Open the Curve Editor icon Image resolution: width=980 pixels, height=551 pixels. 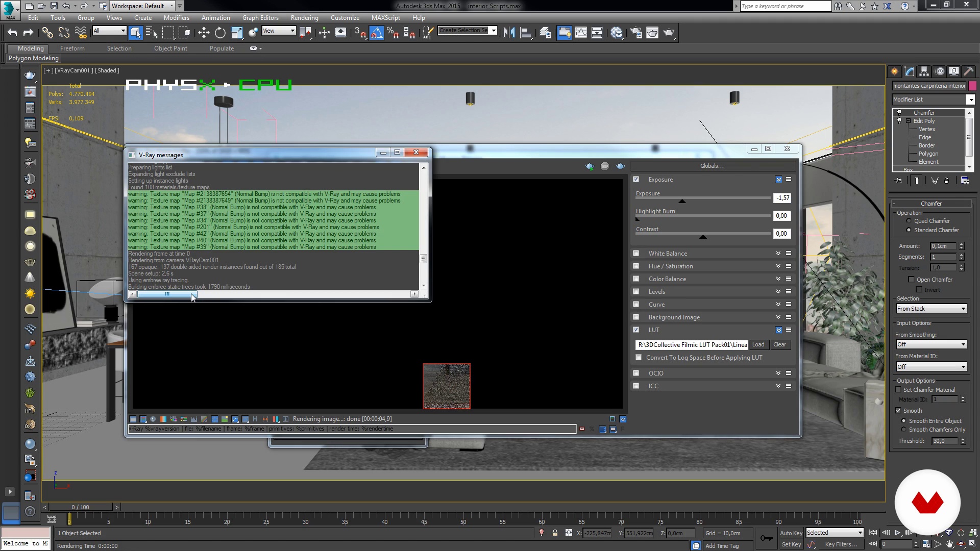(581, 33)
